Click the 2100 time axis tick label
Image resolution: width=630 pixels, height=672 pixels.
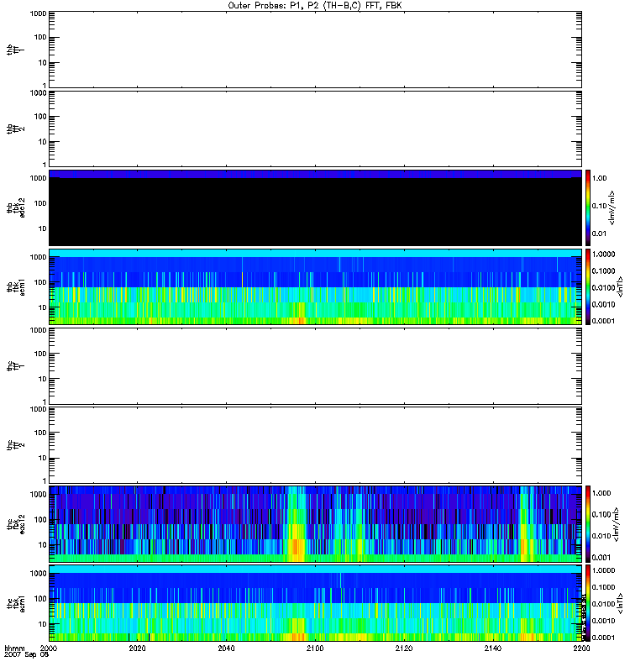315,648
